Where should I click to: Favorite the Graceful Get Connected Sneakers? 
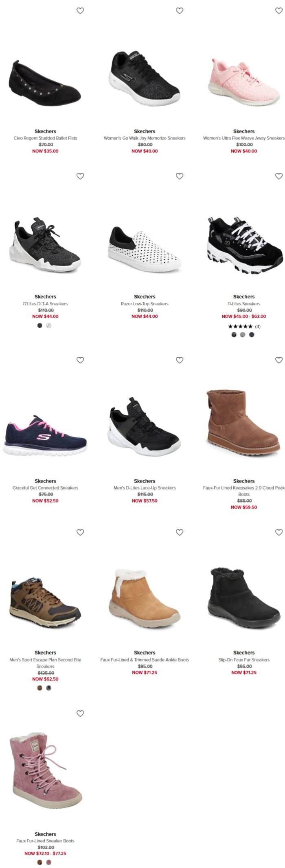[x=80, y=360]
